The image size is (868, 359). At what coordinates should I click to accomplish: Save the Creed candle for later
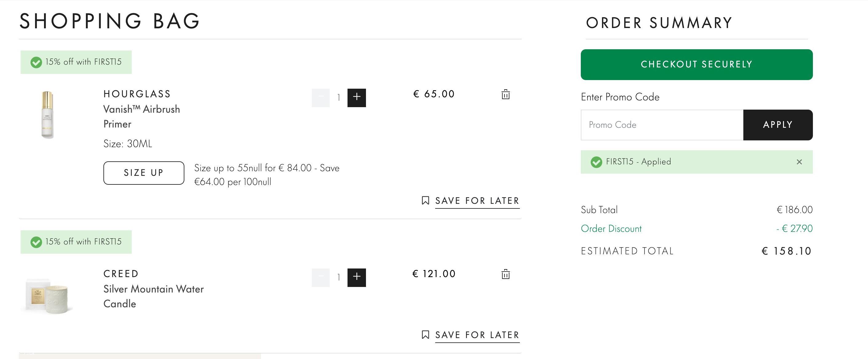477,335
